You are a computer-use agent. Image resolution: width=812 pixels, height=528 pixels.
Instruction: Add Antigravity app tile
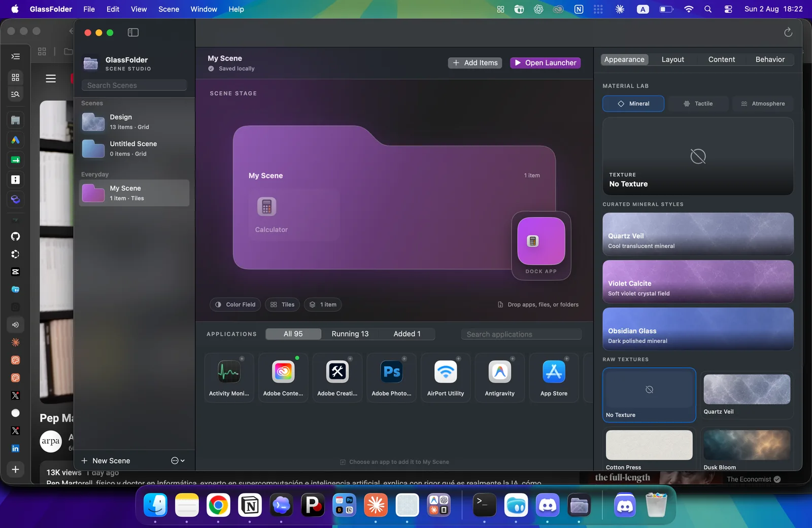pos(500,378)
